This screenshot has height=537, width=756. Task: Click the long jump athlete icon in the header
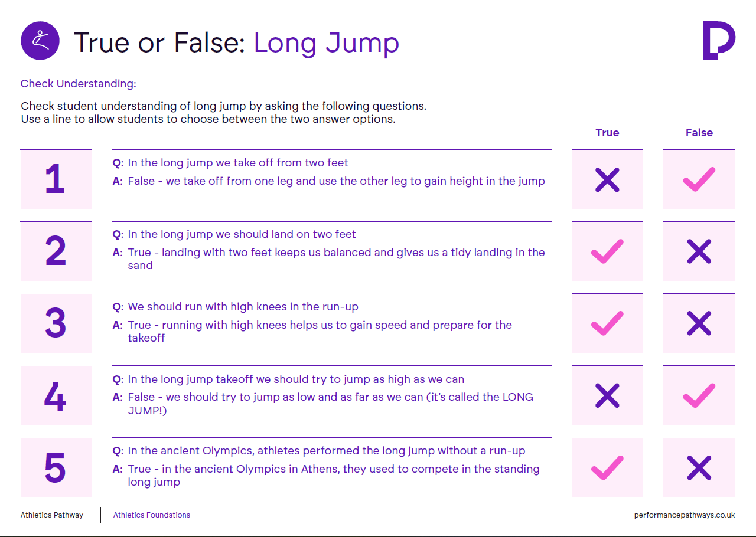tap(40, 41)
